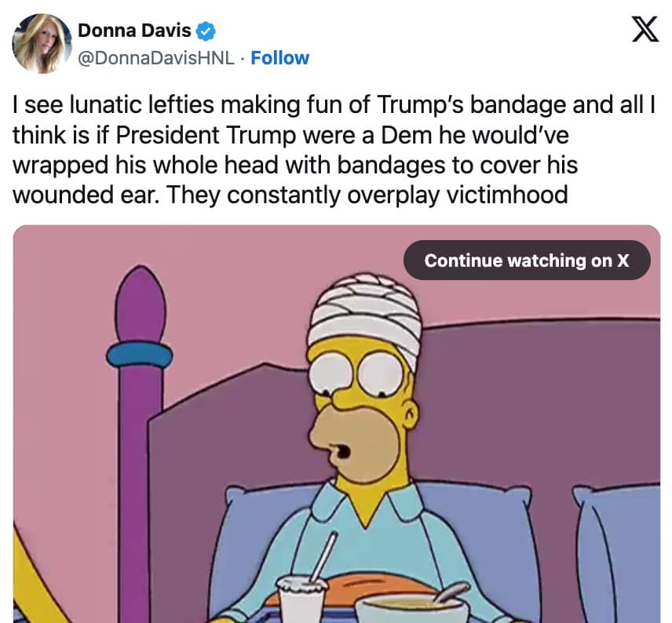Open the X logo link
This screenshot has height=623, width=672.
pyautogui.click(x=645, y=29)
